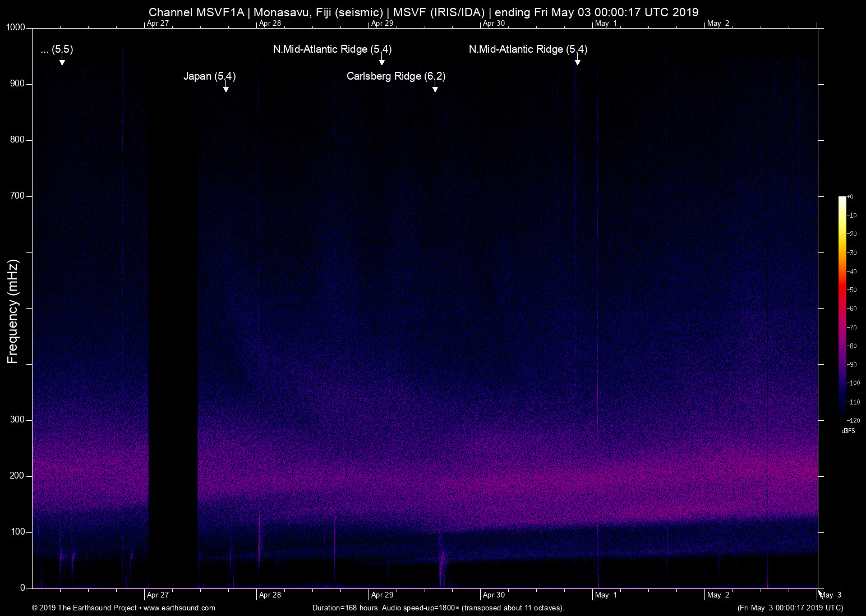The width and height of the screenshot is (866, 616).
Task: Click the Carlsberg Ridge (6.2) event label
Action: click(x=396, y=76)
